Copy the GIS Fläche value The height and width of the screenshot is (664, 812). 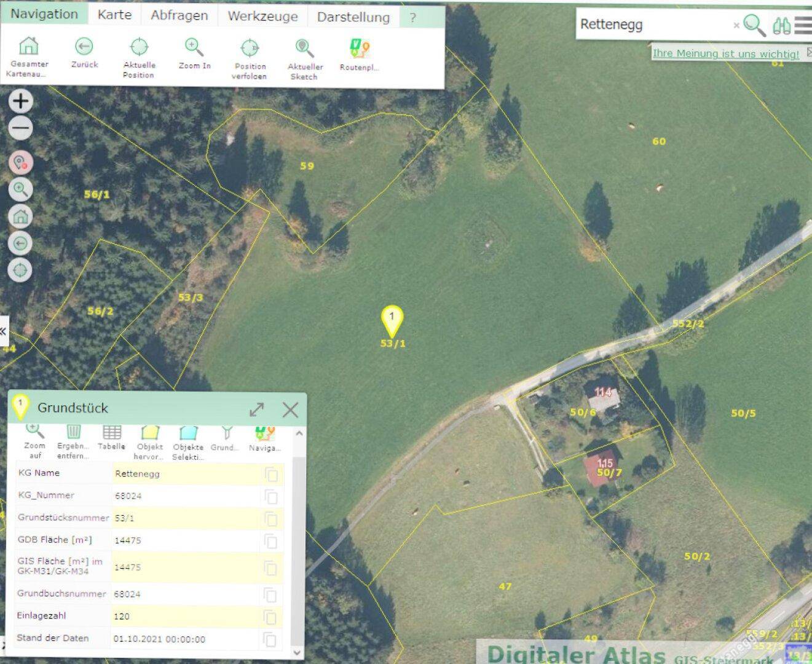271,567
